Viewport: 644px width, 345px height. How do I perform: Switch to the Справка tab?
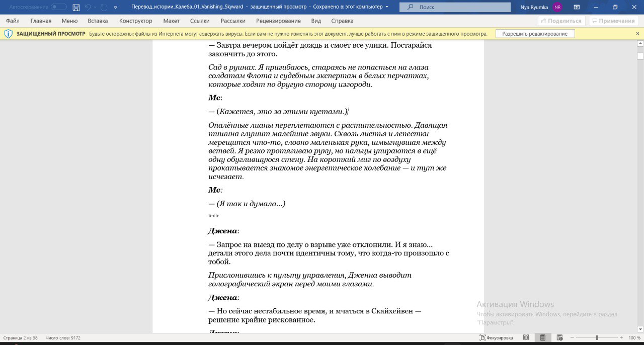342,21
